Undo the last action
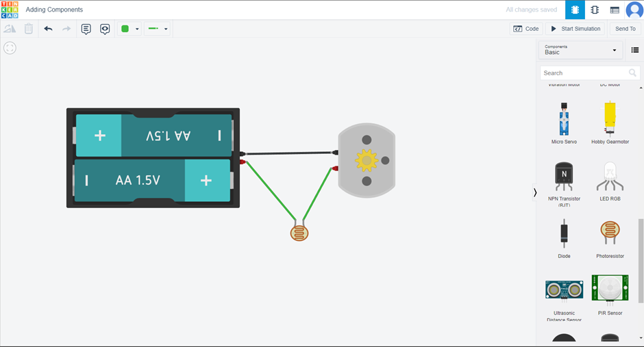644x347 pixels. pos(48,29)
